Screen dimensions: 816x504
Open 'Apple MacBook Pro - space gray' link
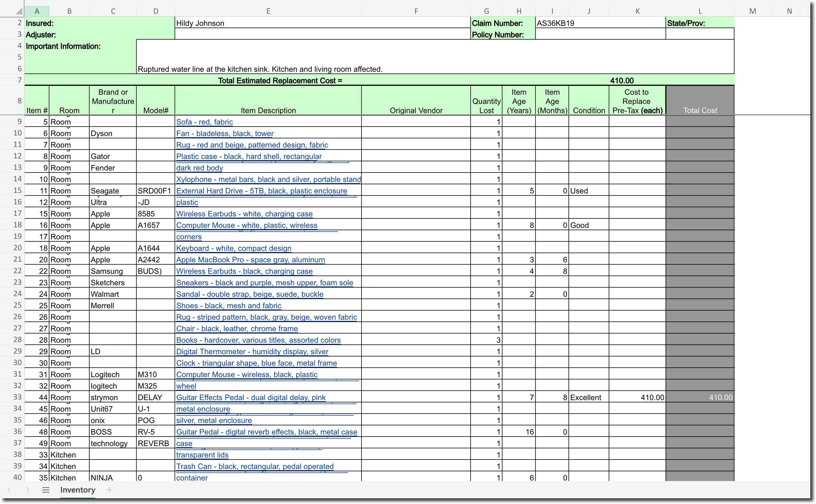250,260
